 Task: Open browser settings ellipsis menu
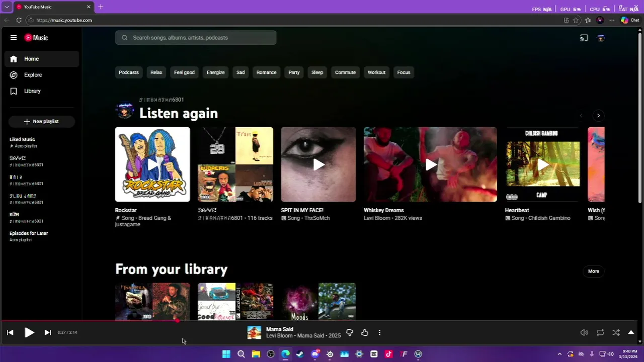[x=612, y=20]
